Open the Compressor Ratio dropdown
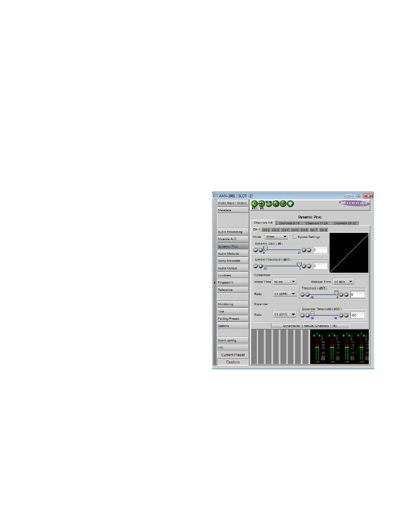Image resolution: width=411 pixels, height=532 pixels. [x=285, y=294]
